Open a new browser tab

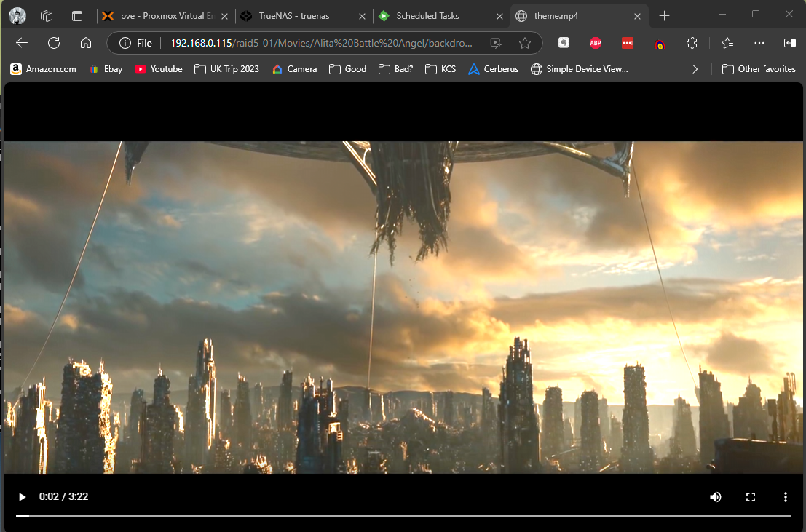pos(664,16)
